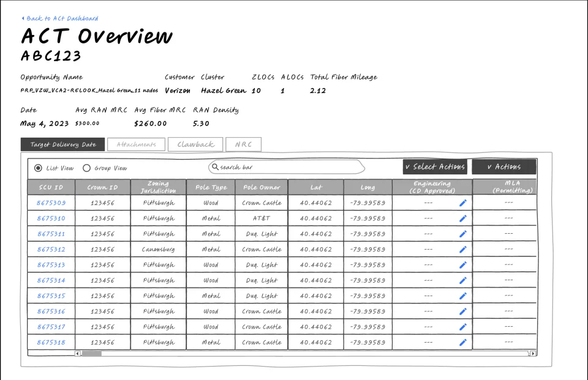The image size is (588, 380).
Task: Focus the search bar input field
Action: [x=287, y=167]
